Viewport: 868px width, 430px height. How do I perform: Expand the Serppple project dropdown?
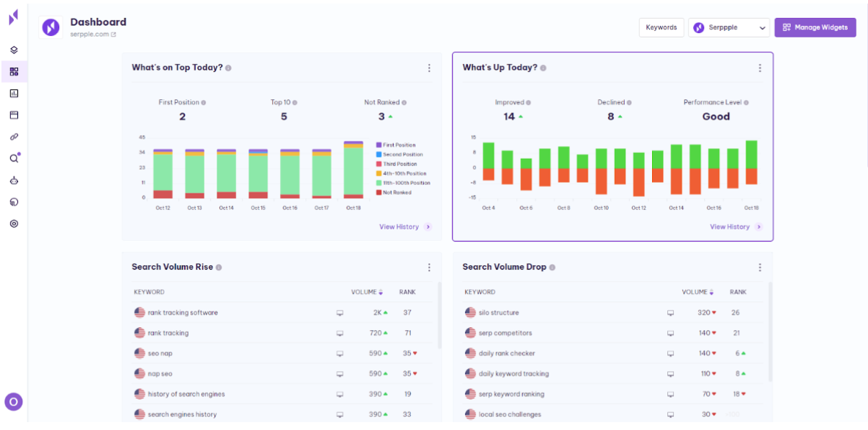pos(729,27)
